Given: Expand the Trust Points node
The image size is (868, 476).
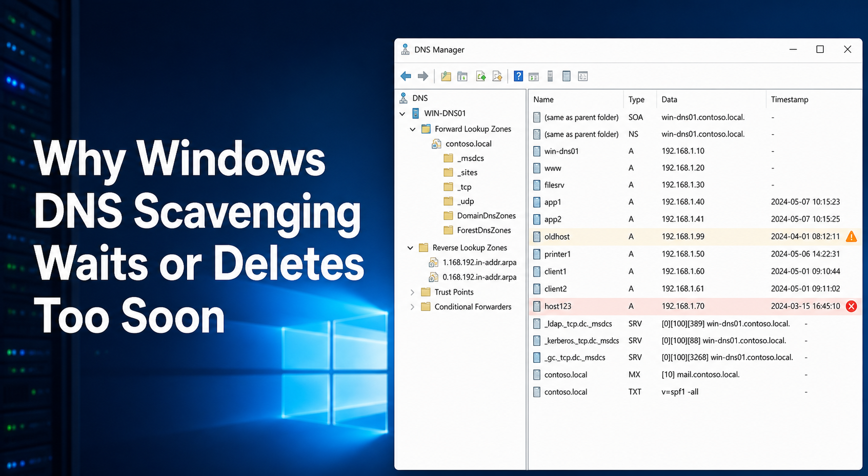Looking at the screenshot, I should (x=412, y=292).
